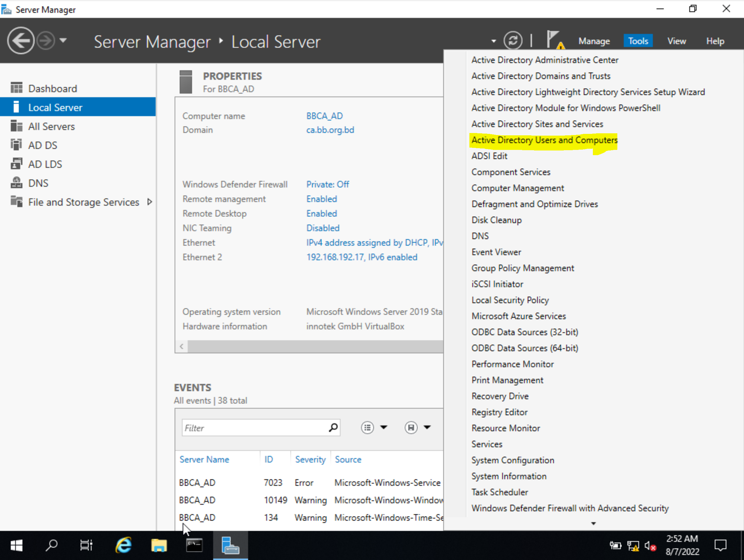Open Active Directory Users and Computers
Viewport: 744px width, 560px height.
(x=544, y=140)
